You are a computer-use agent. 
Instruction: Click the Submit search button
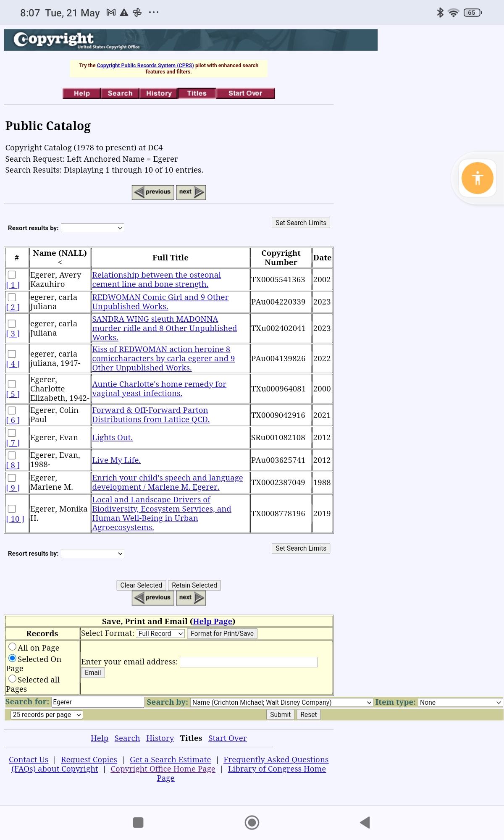280,714
